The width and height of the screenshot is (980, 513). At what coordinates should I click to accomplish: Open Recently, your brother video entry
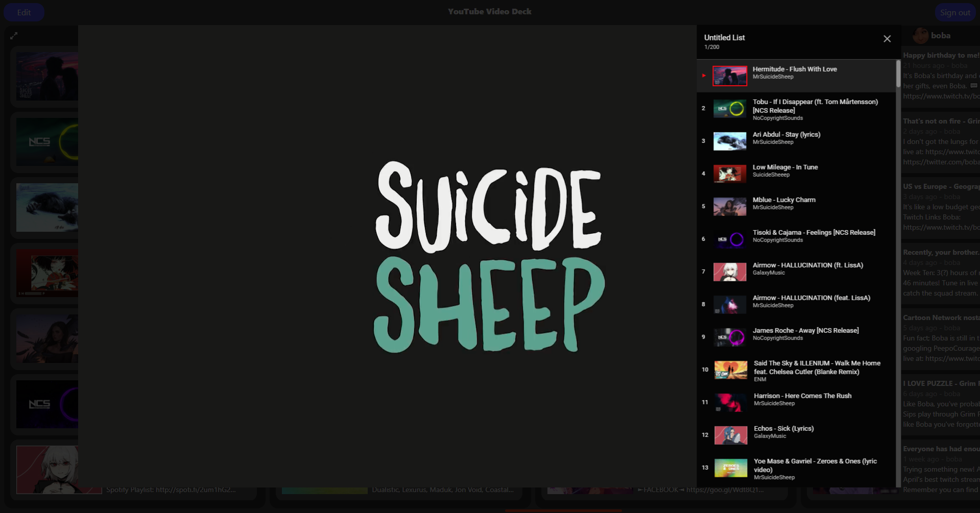coord(941,273)
